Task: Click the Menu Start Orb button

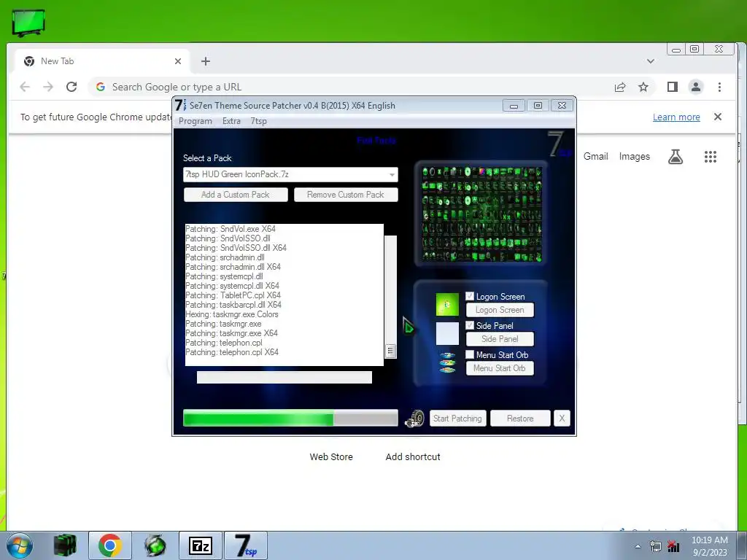Action: pyautogui.click(x=500, y=368)
